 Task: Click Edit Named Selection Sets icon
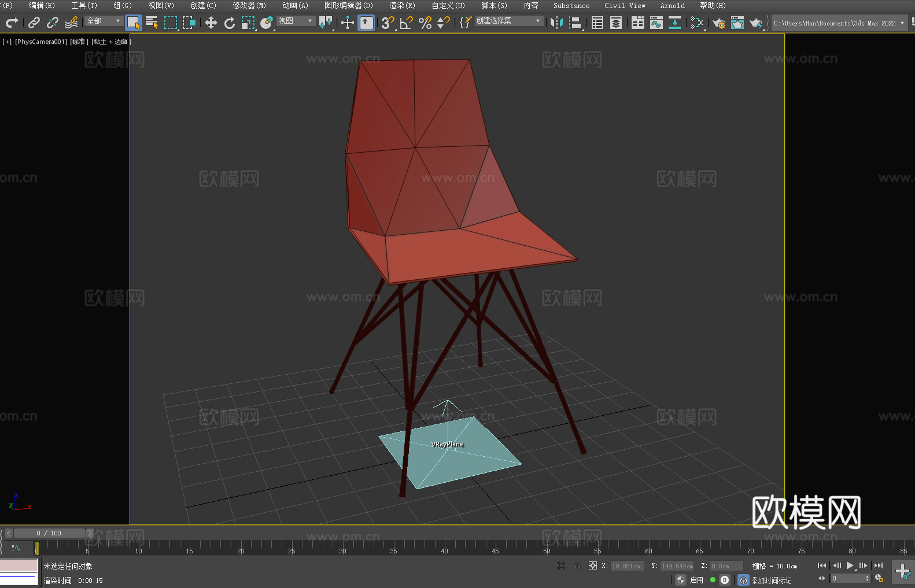[466, 23]
